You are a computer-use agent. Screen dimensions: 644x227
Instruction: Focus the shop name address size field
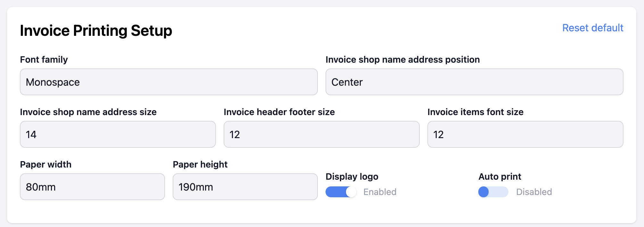(118, 134)
